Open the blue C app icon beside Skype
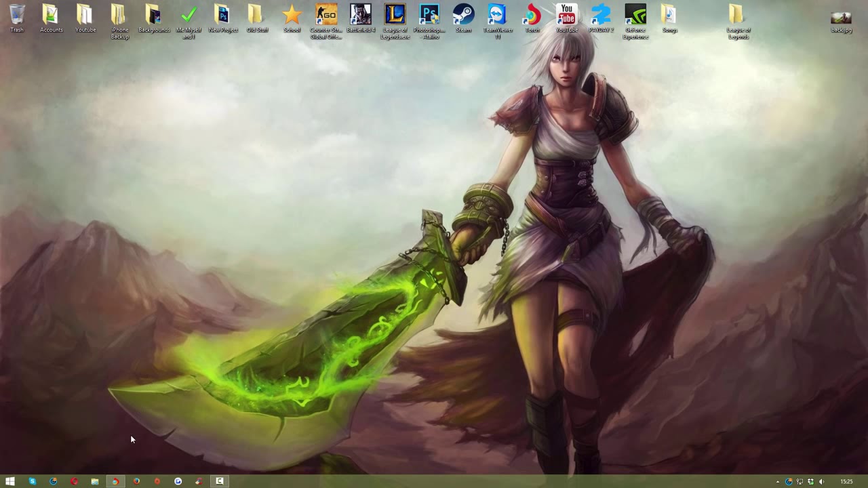The height and width of the screenshot is (488, 868). 53,481
